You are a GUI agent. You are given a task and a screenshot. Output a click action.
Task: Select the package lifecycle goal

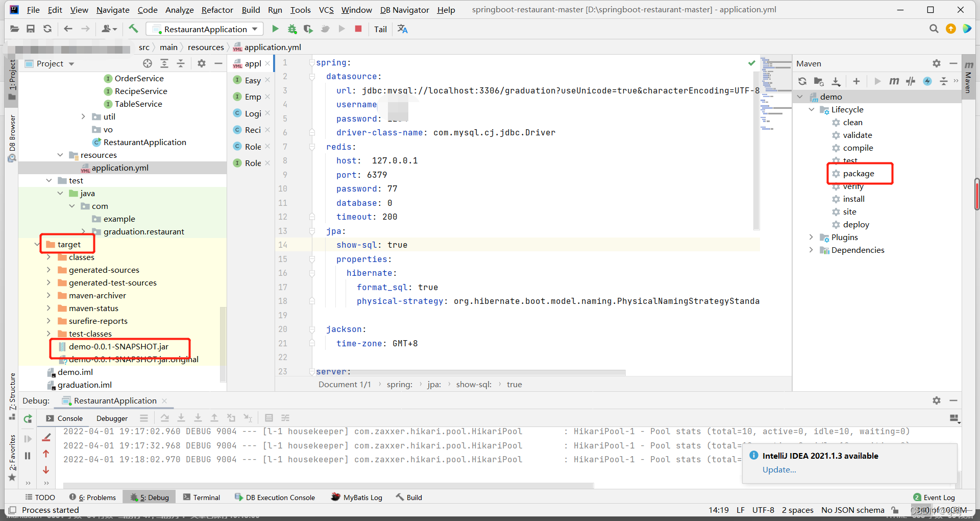[x=858, y=174]
